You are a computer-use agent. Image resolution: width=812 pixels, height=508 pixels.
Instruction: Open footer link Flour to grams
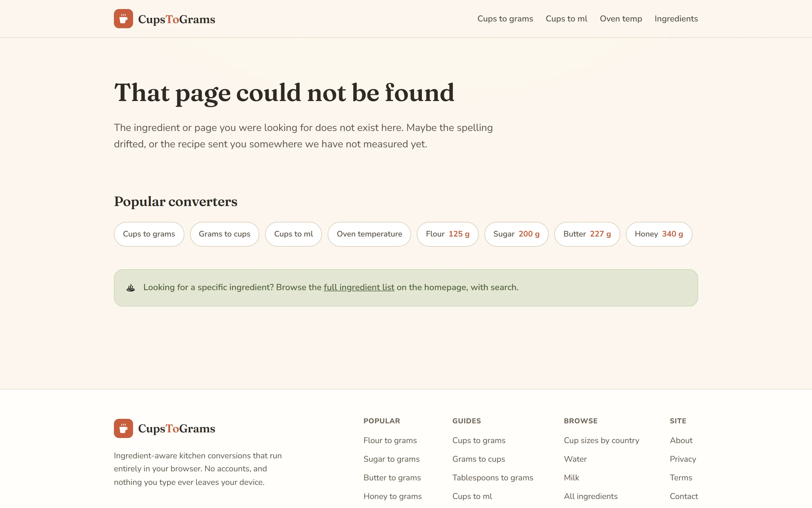click(x=390, y=440)
